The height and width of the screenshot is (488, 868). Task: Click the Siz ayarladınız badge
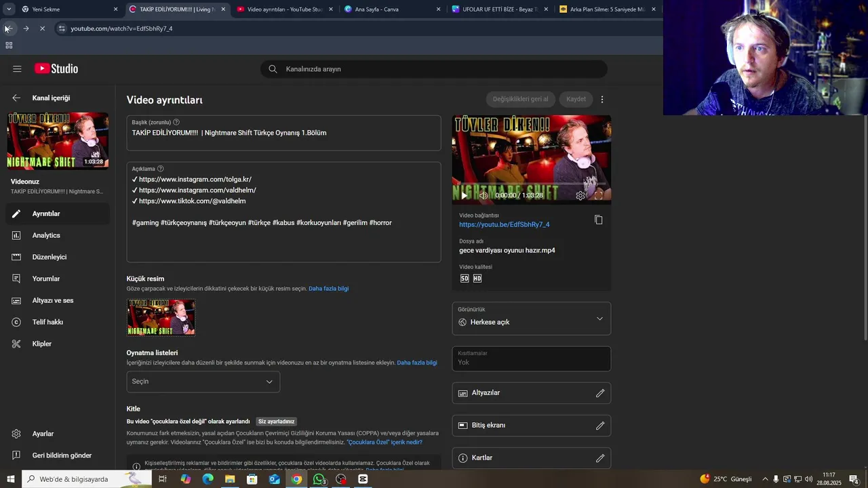(x=277, y=422)
